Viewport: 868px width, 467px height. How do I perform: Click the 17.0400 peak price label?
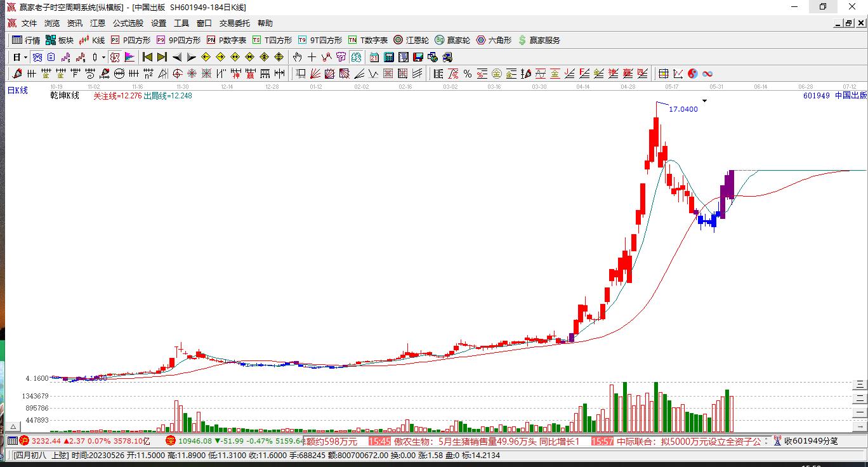(x=683, y=109)
